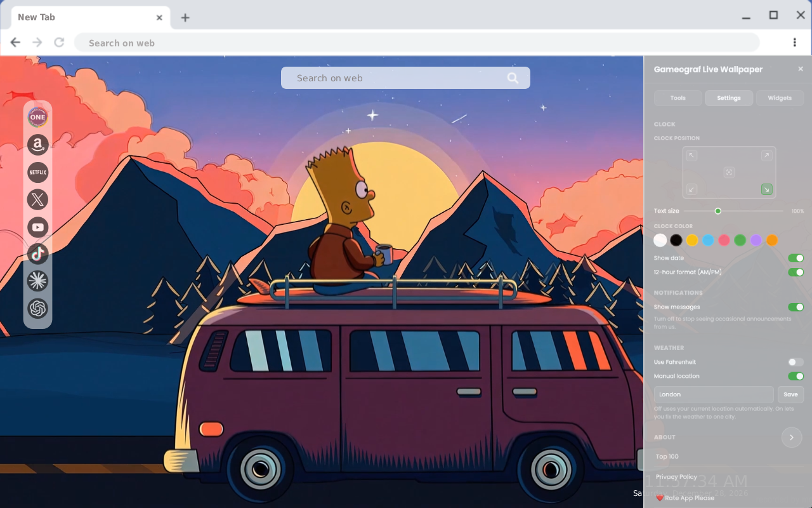Viewport: 812px width, 508px height.
Task: Disable the Show messages switch
Action: coord(796,307)
